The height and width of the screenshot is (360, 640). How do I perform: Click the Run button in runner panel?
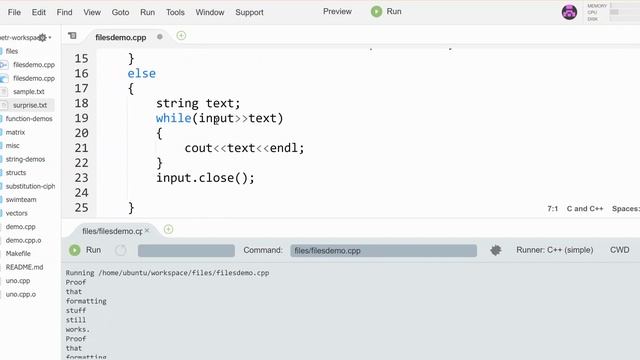click(x=85, y=250)
